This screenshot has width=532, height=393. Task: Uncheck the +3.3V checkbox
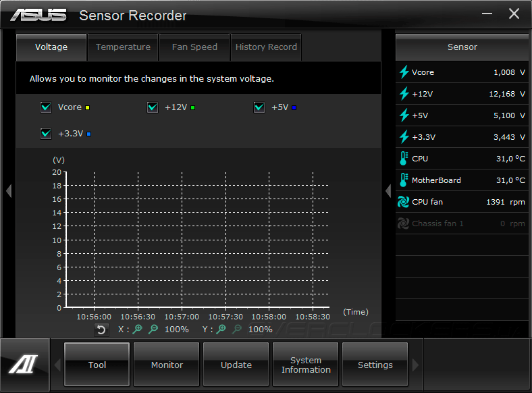46,134
